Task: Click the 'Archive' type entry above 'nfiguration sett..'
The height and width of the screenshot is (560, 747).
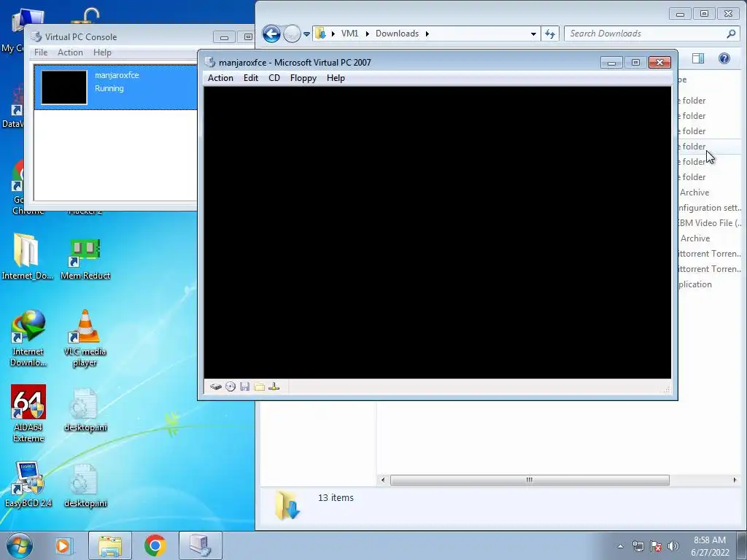Action: [694, 192]
